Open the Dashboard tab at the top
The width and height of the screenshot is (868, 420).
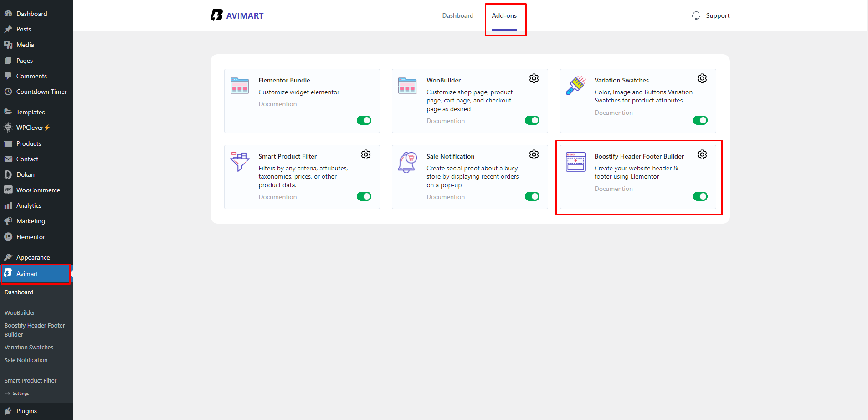pyautogui.click(x=458, y=15)
